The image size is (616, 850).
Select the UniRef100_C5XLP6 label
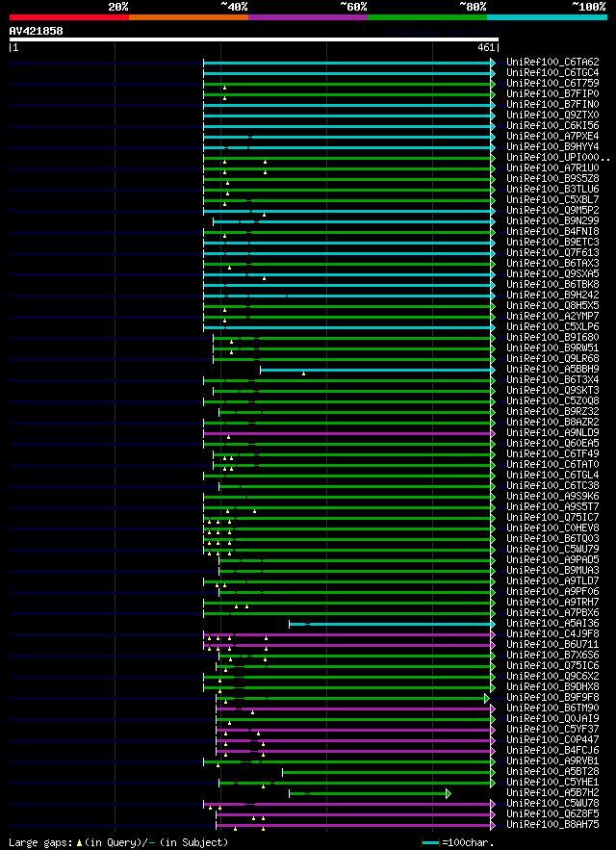pos(552,327)
